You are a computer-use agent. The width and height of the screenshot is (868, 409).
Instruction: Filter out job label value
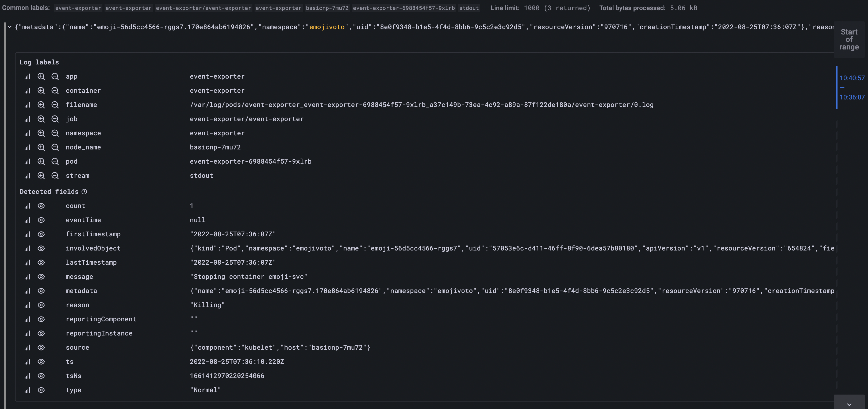click(x=55, y=119)
